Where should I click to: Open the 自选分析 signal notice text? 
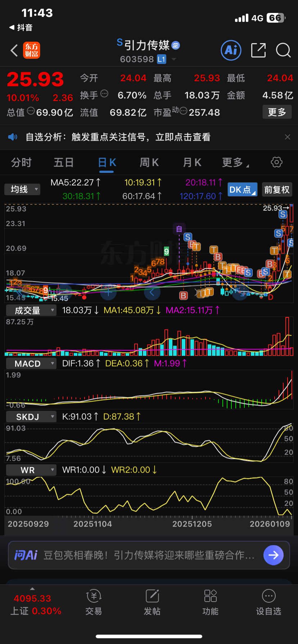tap(118, 137)
